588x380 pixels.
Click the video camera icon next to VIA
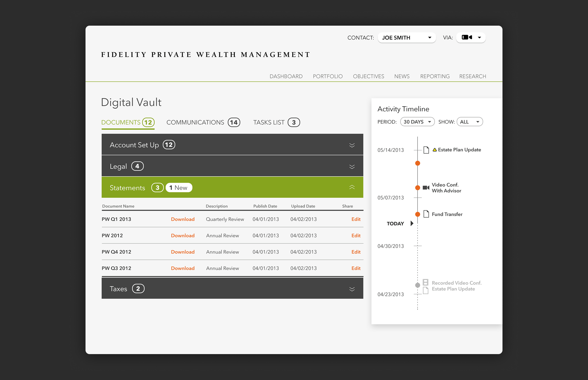[x=467, y=37]
